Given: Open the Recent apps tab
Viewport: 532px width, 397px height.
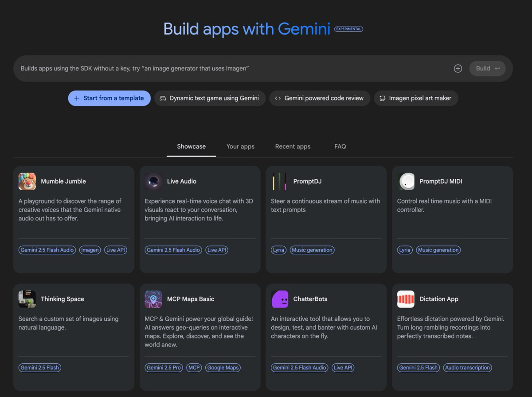Looking at the screenshot, I should (x=293, y=146).
